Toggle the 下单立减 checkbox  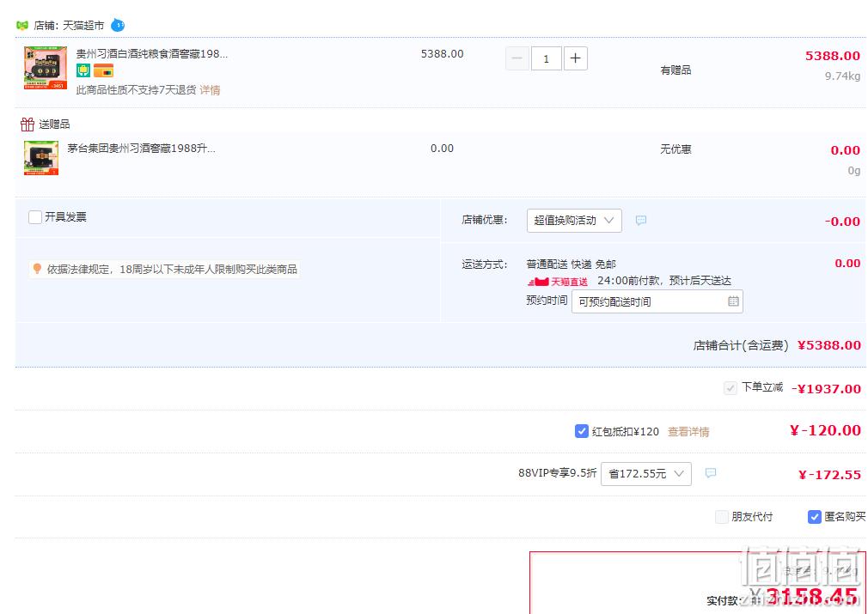[x=730, y=388]
